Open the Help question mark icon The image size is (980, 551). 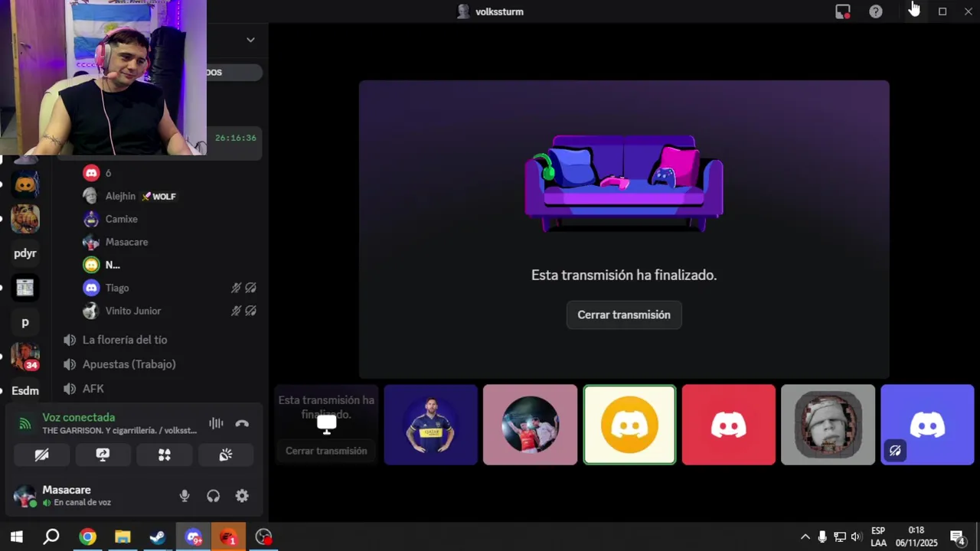coord(876,11)
